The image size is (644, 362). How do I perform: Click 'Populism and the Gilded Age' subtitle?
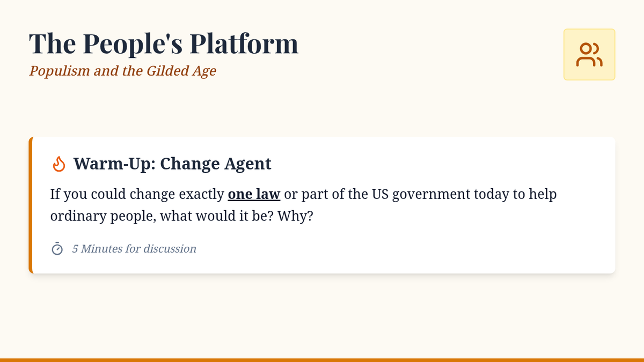122,71
